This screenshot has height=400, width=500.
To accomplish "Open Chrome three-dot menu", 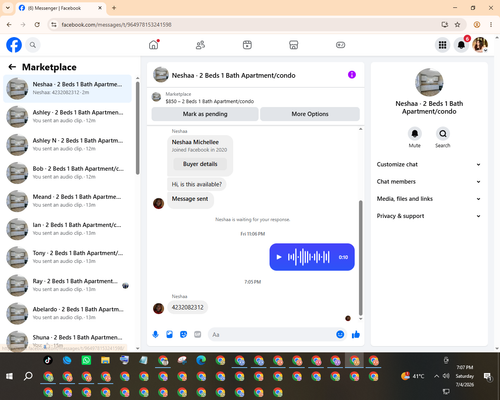I will [491, 25].
